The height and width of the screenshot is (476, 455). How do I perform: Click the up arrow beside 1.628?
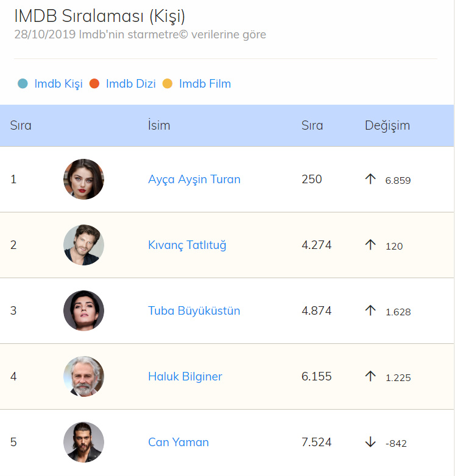370,311
